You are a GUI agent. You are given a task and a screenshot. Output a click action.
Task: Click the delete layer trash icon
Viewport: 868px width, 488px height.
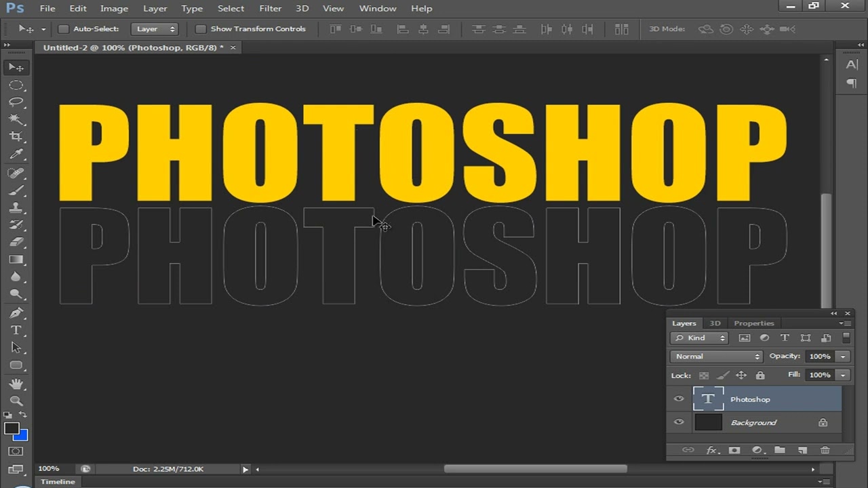click(x=825, y=450)
